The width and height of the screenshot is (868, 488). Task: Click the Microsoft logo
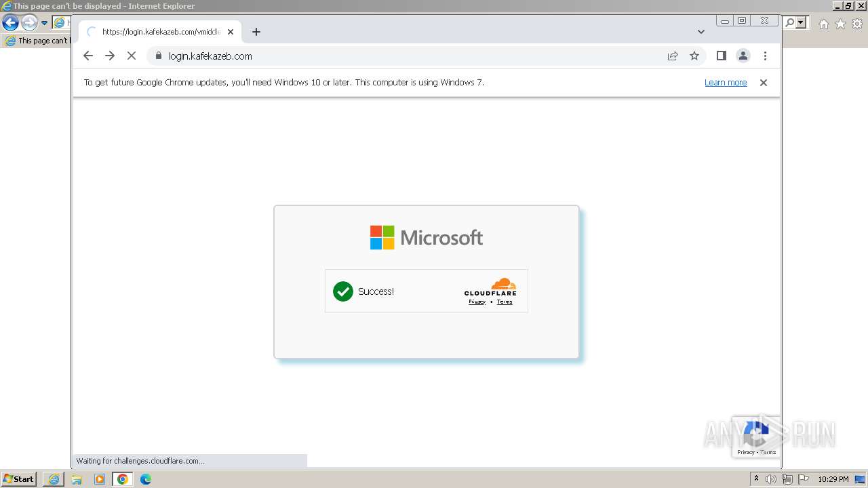pyautogui.click(x=427, y=238)
